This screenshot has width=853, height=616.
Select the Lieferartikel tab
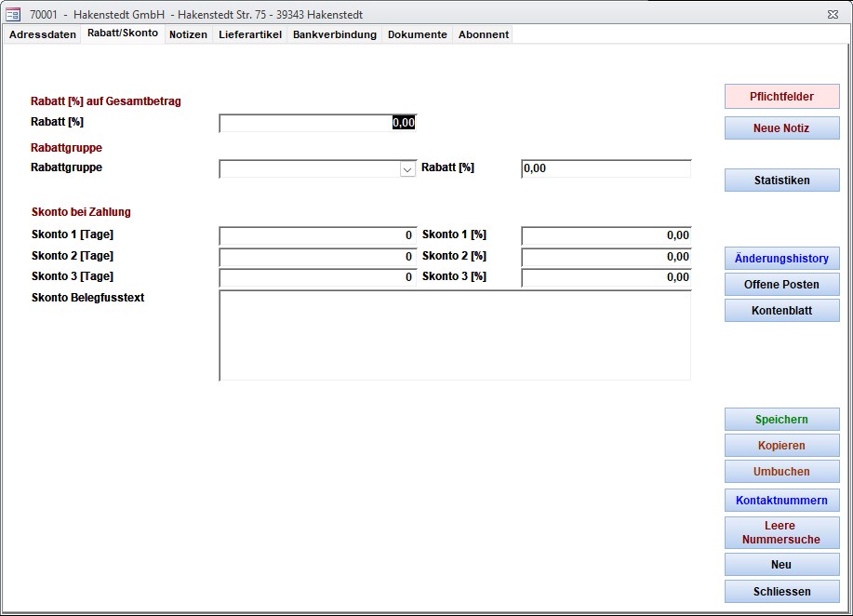[250, 34]
